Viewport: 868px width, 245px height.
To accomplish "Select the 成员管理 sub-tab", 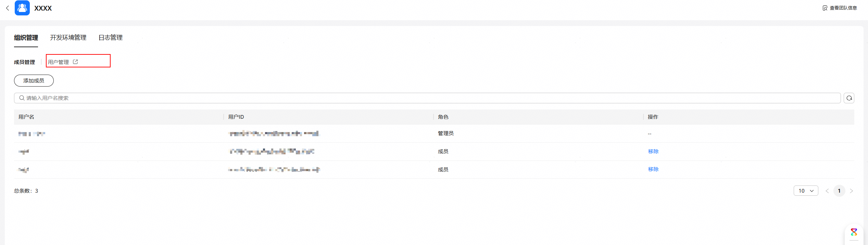I will pos(24,62).
